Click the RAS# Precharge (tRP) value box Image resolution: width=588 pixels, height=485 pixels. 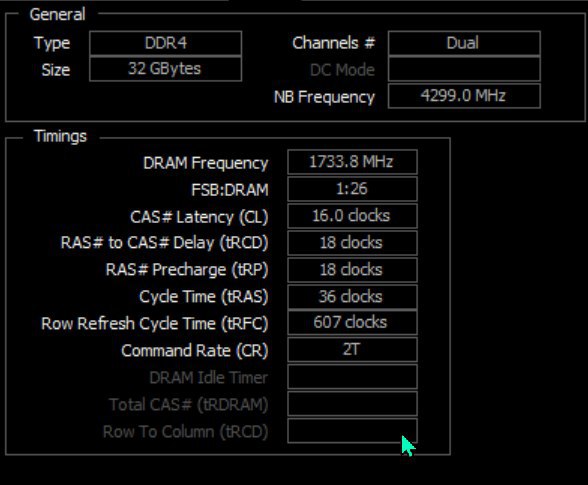[352, 270]
